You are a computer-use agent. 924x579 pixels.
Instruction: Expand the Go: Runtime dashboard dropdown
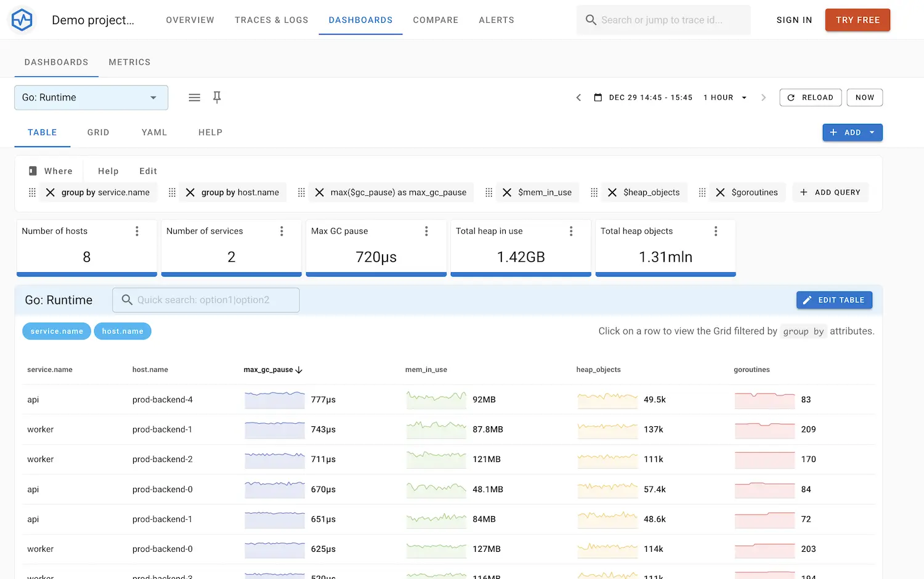click(91, 97)
